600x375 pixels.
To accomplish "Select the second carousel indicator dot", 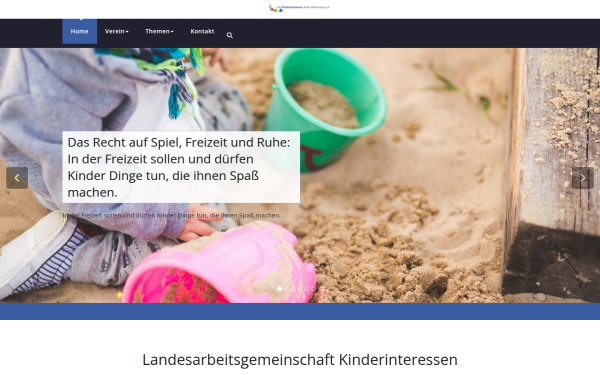I will 286,289.
